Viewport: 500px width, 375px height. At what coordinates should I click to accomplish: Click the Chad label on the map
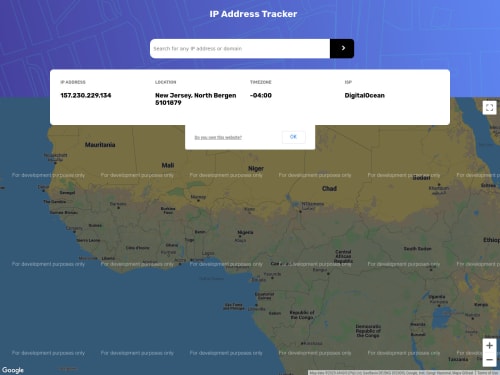(x=329, y=189)
